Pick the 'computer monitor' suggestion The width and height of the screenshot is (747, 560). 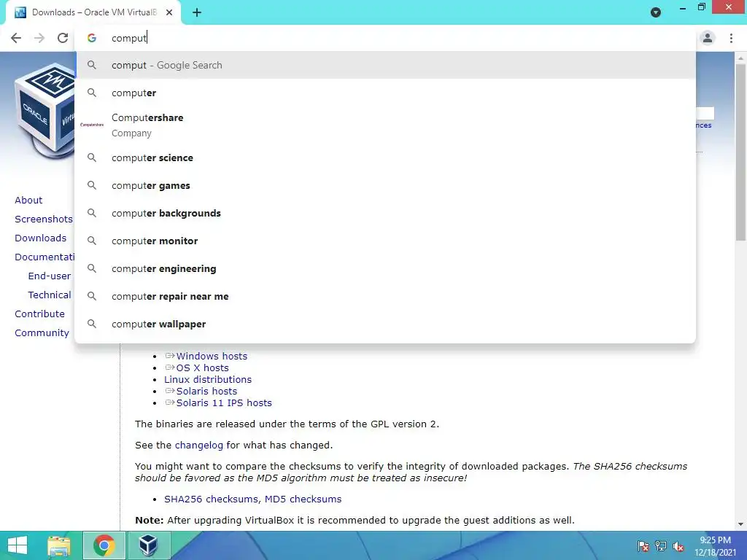pyautogui.click(x=385, y=241)
